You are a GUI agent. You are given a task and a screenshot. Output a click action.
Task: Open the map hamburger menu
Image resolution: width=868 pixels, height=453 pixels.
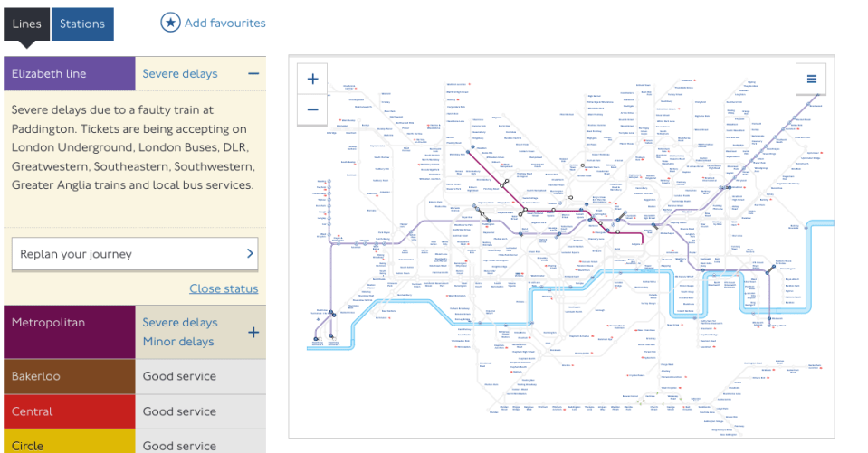pyautogui.click(x=812, y=79)
